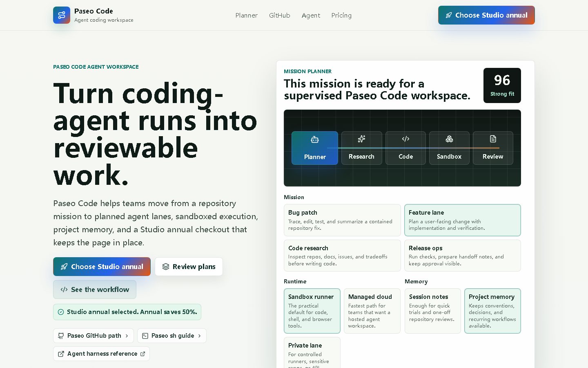
Task: Choose the Sandbox runner runtime
Action: click(x=312, y=311)
